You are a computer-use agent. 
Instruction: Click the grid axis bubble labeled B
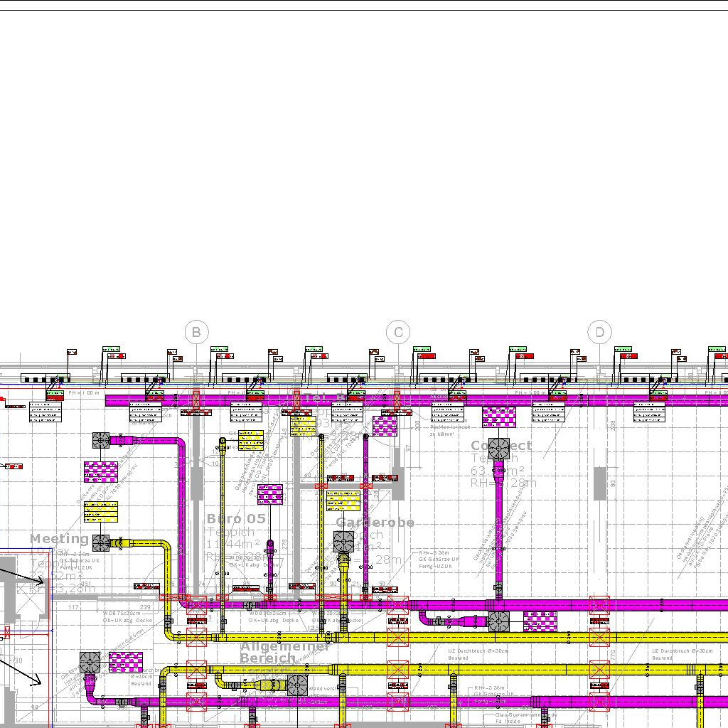tap(197, 332)
